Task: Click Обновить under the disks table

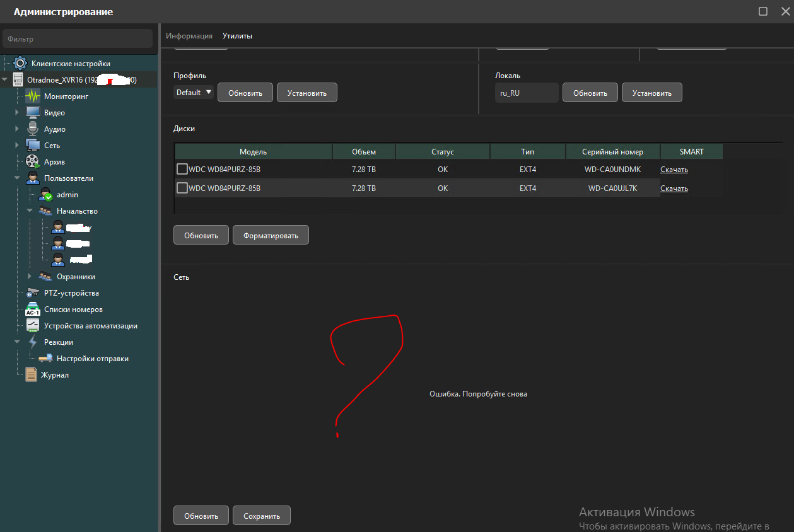Action: point(201,235)
